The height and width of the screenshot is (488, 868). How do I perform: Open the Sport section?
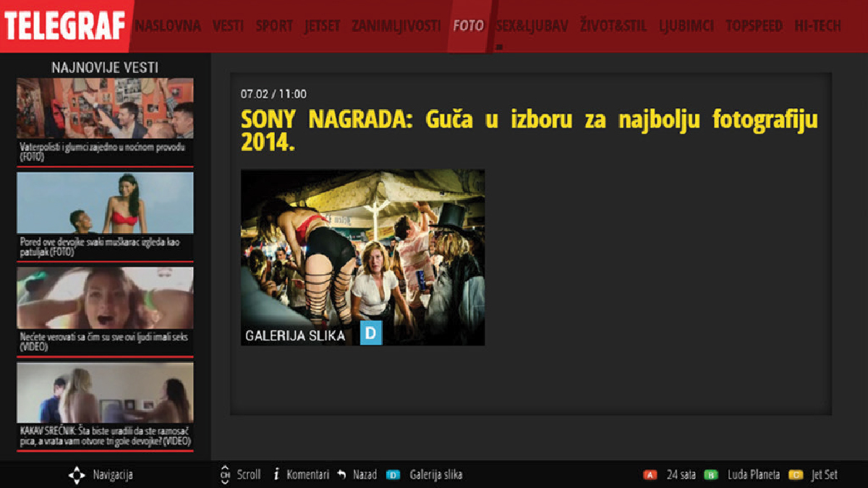(x=274, y=26)
